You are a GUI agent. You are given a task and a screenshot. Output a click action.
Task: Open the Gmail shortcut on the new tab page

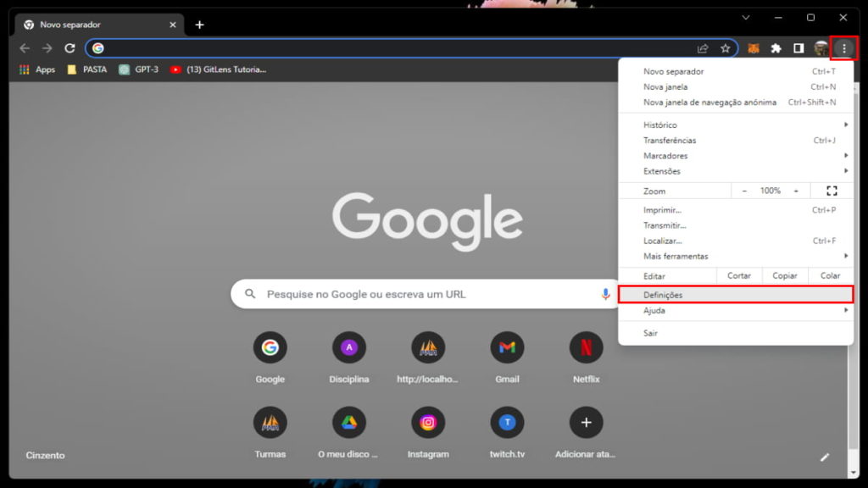pyautogui.click(x=506, y=347)
